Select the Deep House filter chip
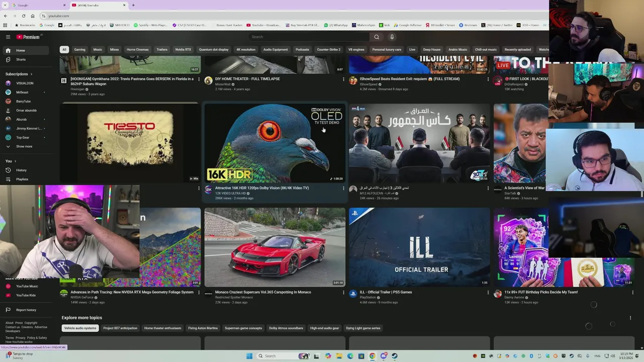Screen dimensions: 644x362 (x=432, y=49)
